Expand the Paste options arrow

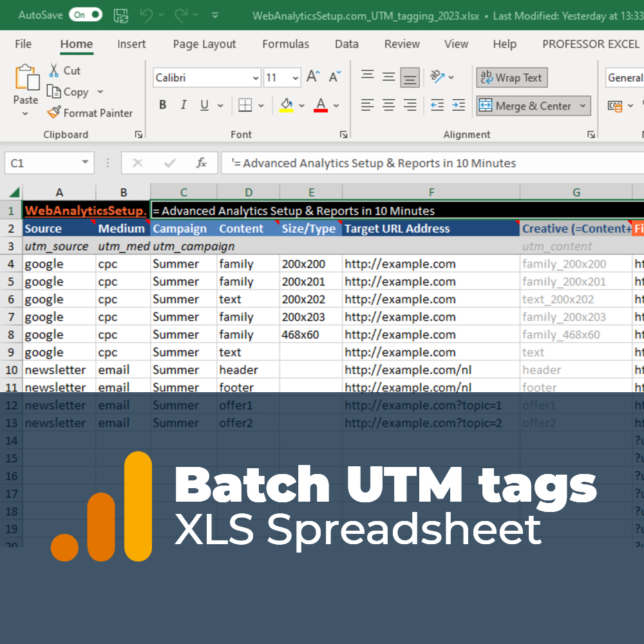pos(25,113)
